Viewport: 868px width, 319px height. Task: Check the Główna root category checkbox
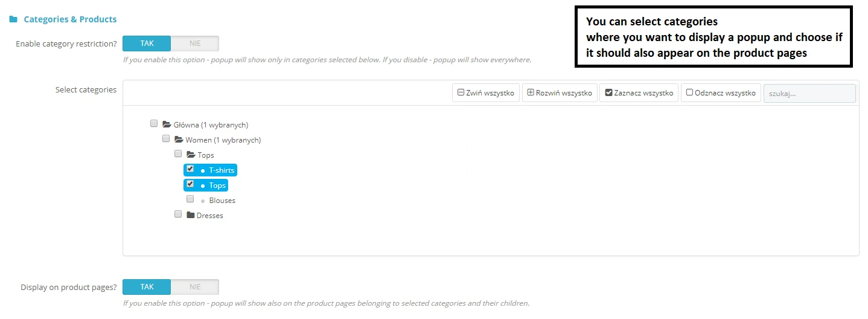(x=154, y=123)
